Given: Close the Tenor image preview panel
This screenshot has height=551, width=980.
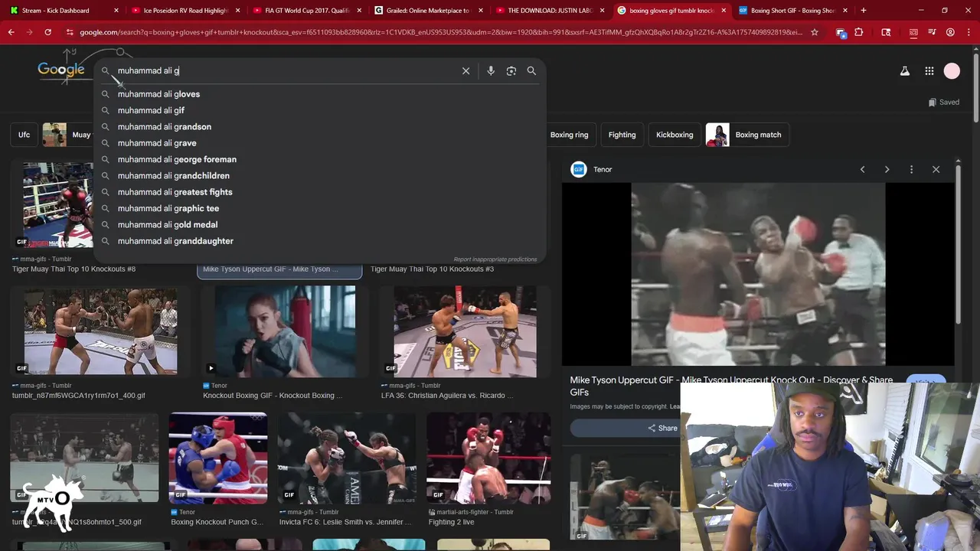Looking at the screenshot, I should point(936,169).
